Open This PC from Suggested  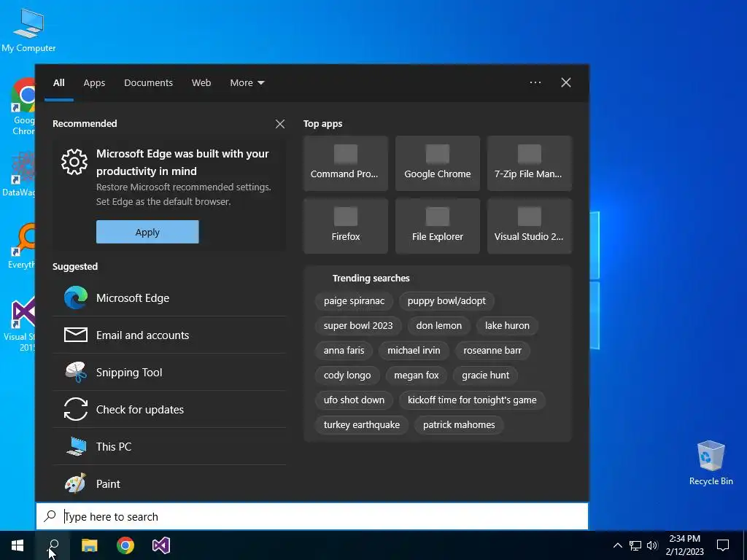[x=169, y=447]
